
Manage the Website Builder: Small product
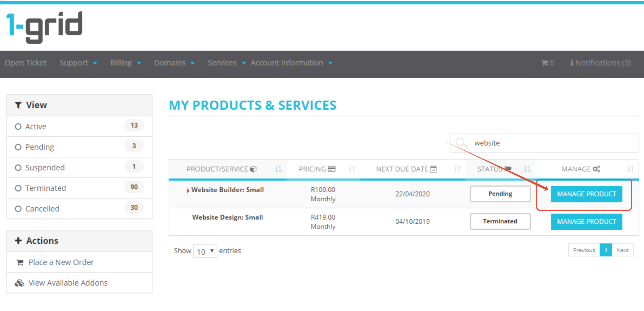[586, 194]
